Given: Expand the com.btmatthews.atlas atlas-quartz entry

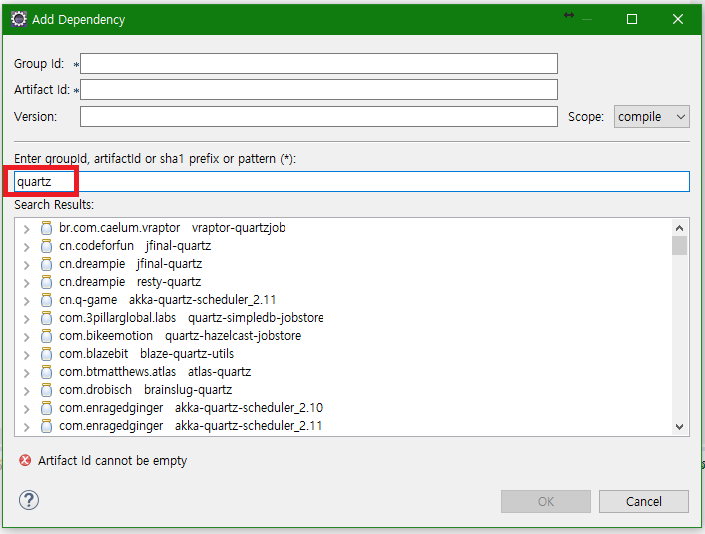Looking at the screenshot, I should point(27,373).
